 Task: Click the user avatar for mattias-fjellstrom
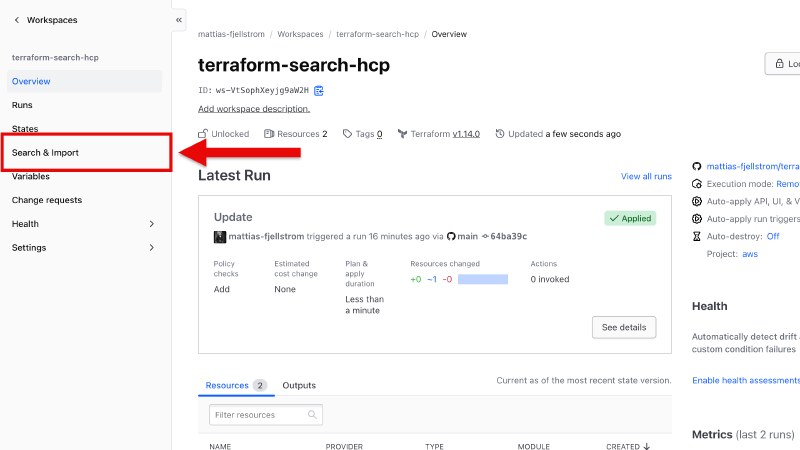[x=220, y=237]
